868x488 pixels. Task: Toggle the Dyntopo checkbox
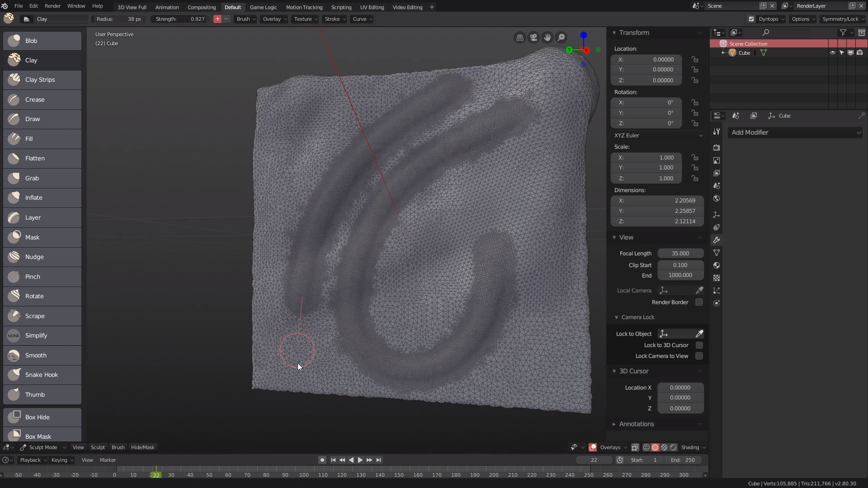coord(751,19)
